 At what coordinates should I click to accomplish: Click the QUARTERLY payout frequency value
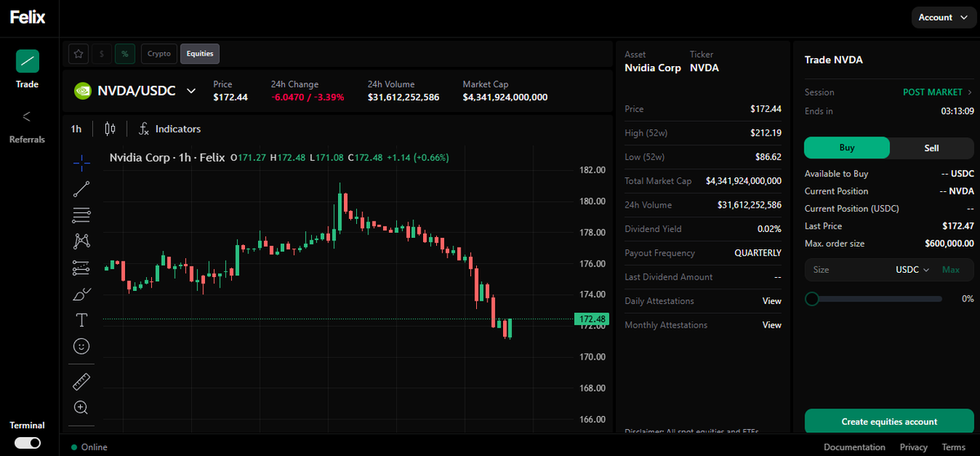758,253
